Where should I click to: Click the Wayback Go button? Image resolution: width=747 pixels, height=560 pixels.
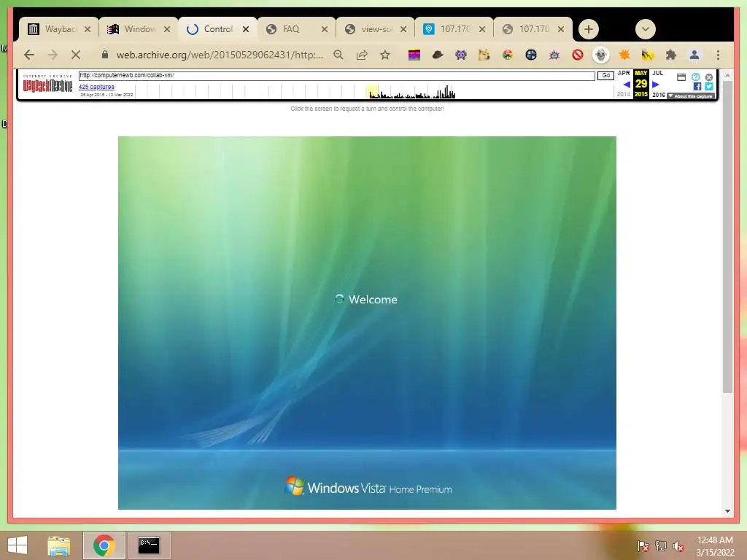pyautogui.click(x=605, y=75)
